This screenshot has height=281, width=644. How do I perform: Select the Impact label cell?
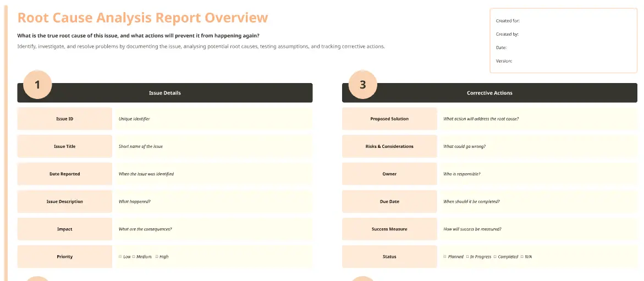coord(64,229)
